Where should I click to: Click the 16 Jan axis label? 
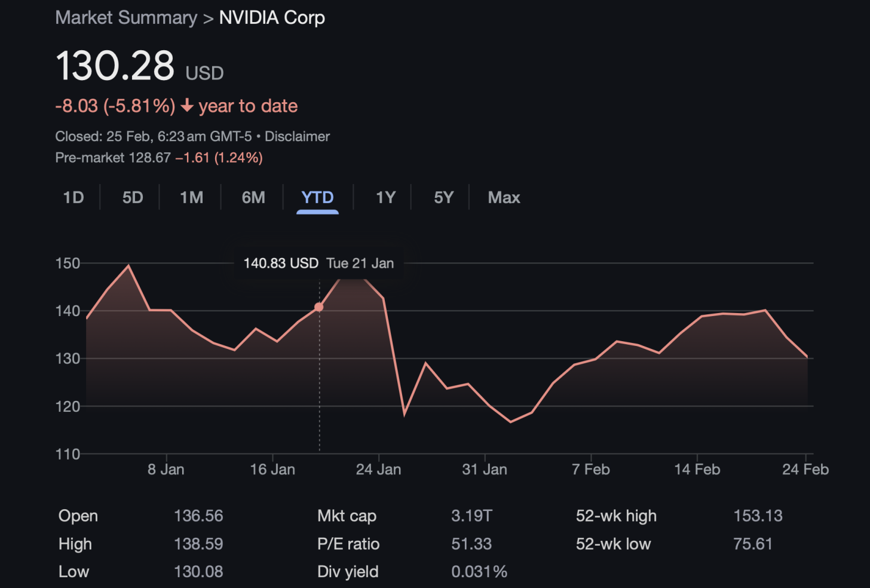tap(272, 470)
